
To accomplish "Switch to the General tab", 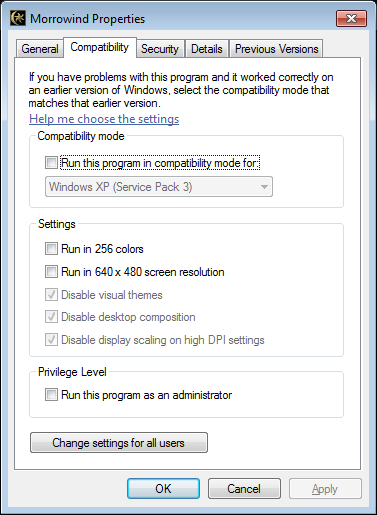I will tap(40, 49).
